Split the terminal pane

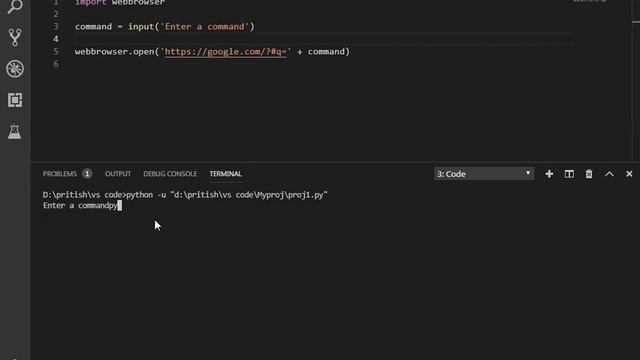569,174
